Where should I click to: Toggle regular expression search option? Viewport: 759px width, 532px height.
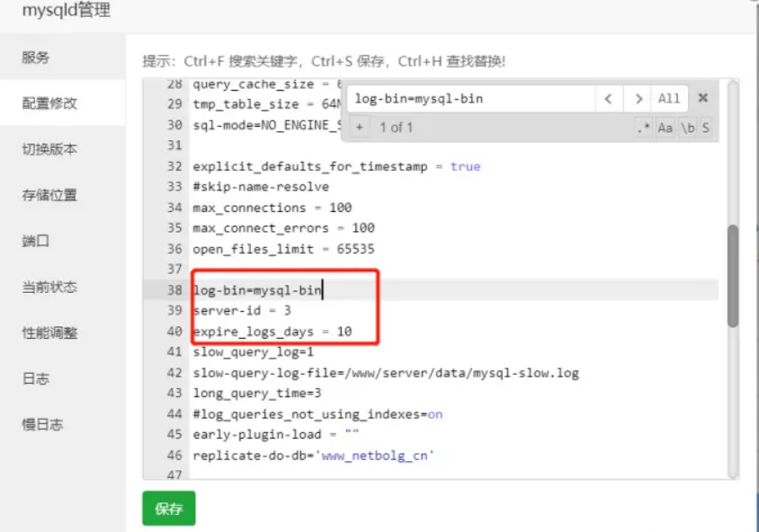point(643,128)
